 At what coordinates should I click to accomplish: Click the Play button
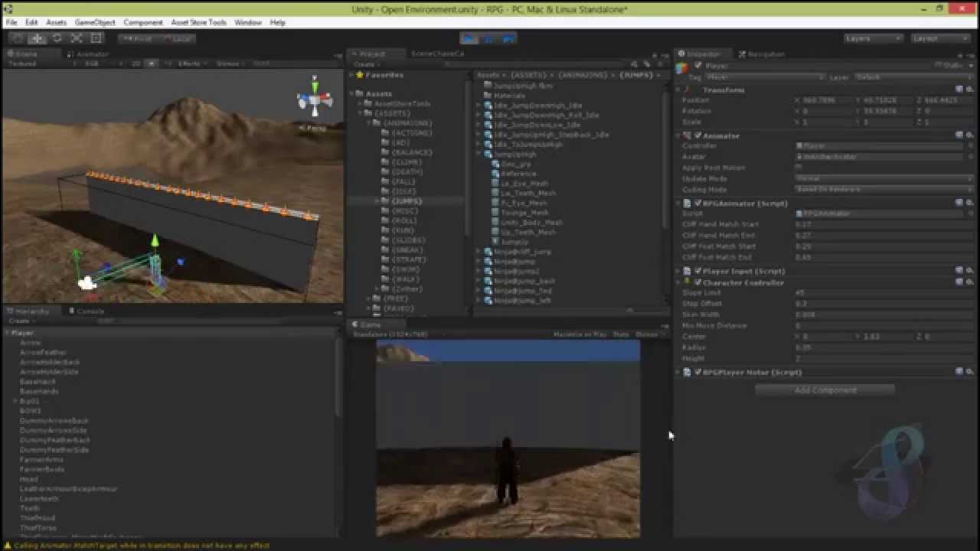click(x=469, y=38)
